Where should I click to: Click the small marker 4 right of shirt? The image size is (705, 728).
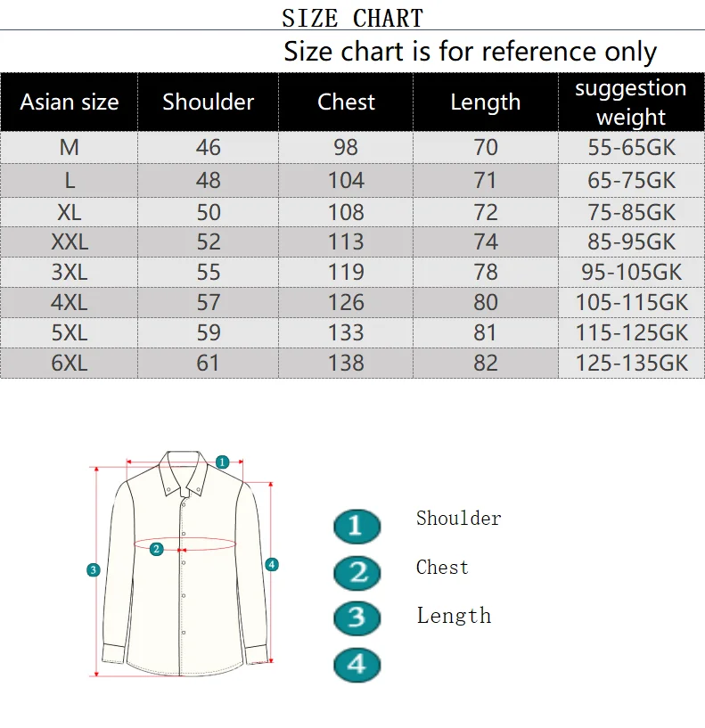272,565
